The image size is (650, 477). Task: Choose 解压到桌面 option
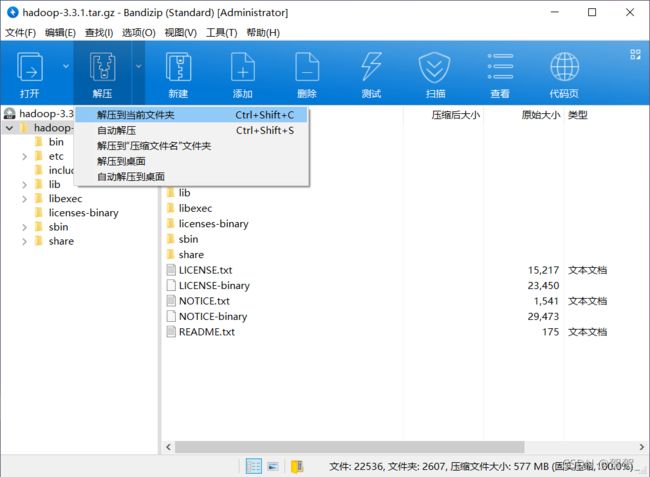point(192,161)
